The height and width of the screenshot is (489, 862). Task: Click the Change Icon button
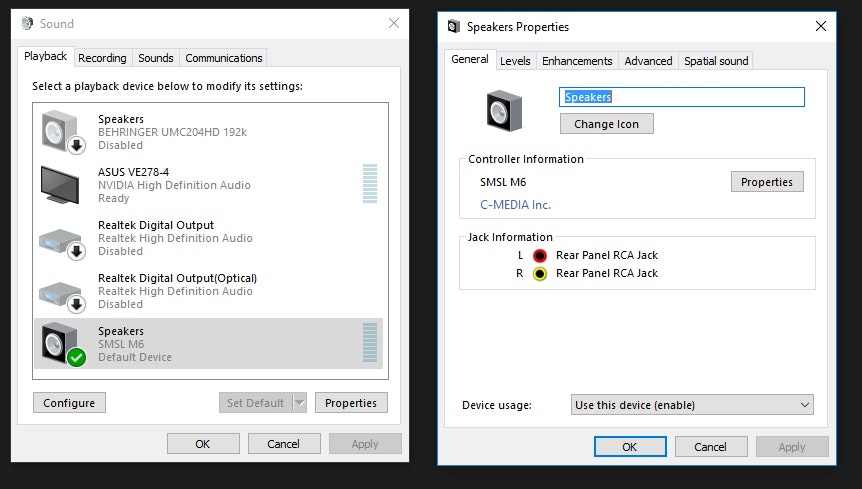coord(606,124)
